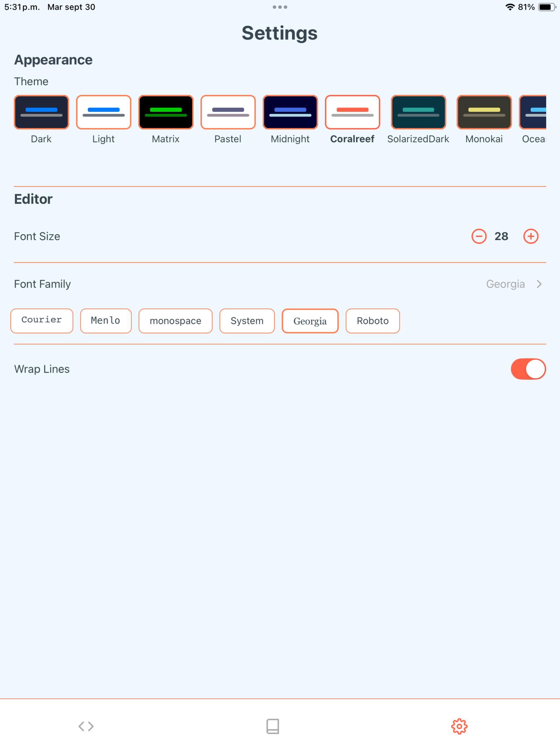Open the code editor tab
Image resolution: width=560 pixels, height=747 pixels.
coord(86,726)
